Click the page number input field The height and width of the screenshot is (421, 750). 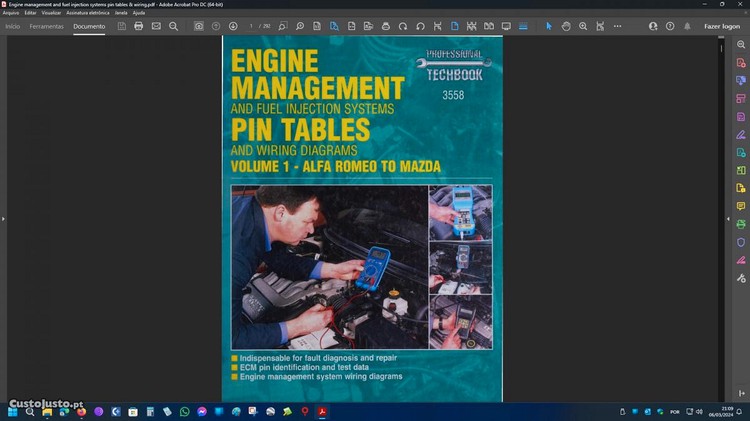251,26
